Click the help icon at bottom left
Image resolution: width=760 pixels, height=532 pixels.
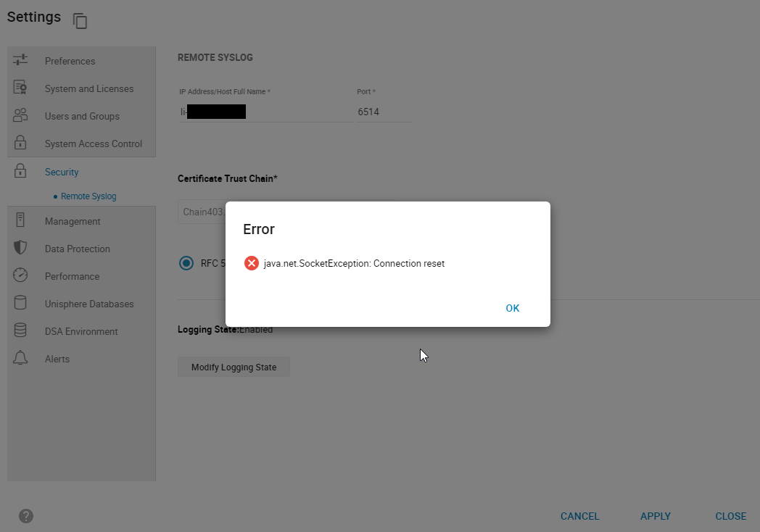pyautogui.click(x=26, y=515)
